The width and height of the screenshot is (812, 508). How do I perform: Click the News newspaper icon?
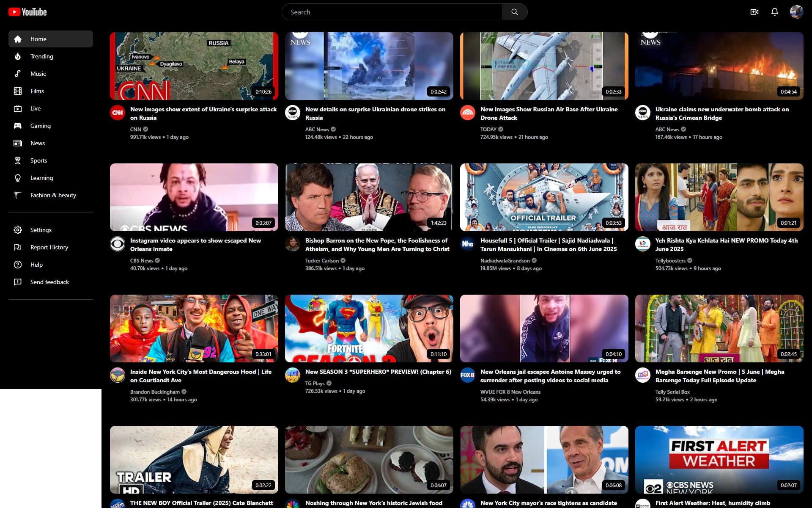18,143
